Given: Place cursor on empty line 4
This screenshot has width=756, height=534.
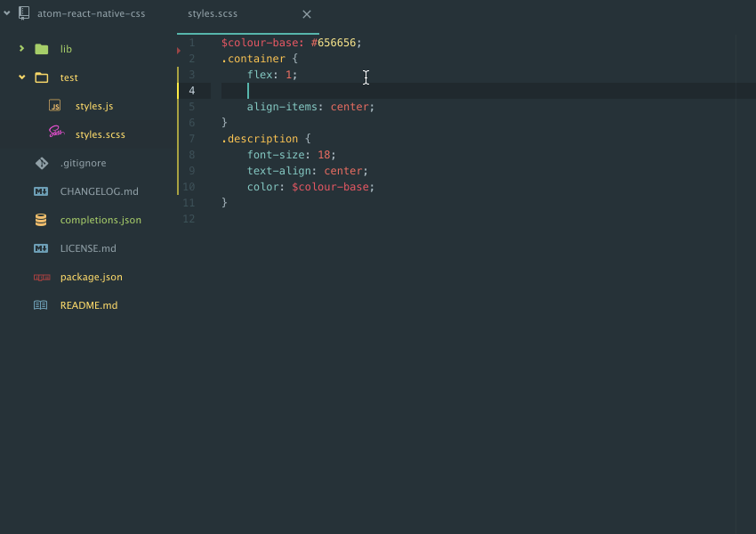Looking at the screenshot, I should [488, 91].
